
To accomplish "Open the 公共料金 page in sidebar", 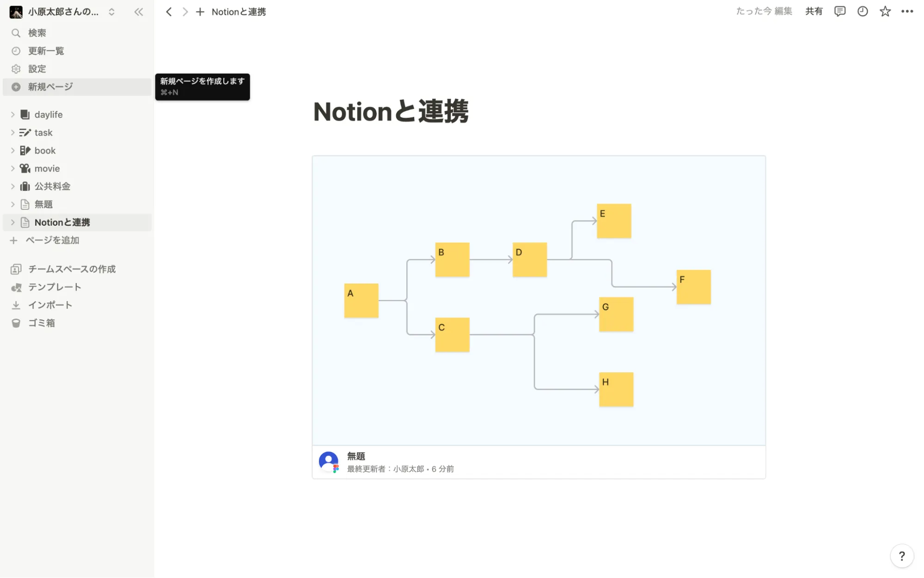I will [x=77, y=186].
